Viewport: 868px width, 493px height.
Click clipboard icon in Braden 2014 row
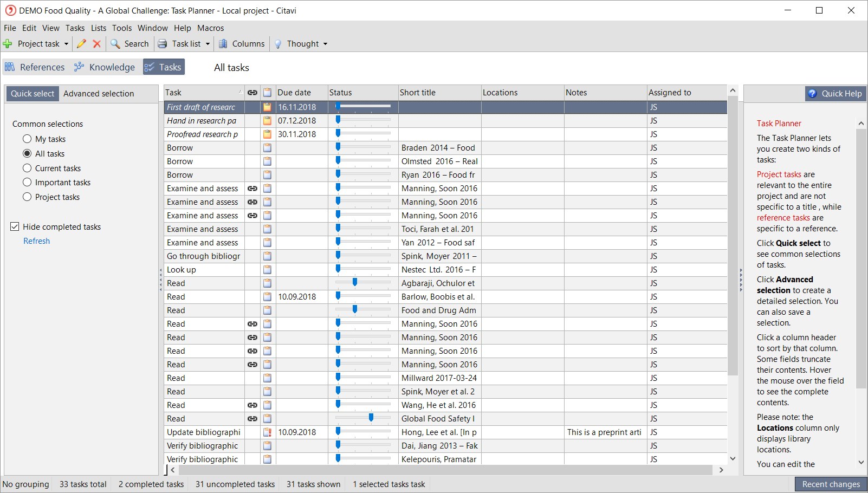click(267, 148)
